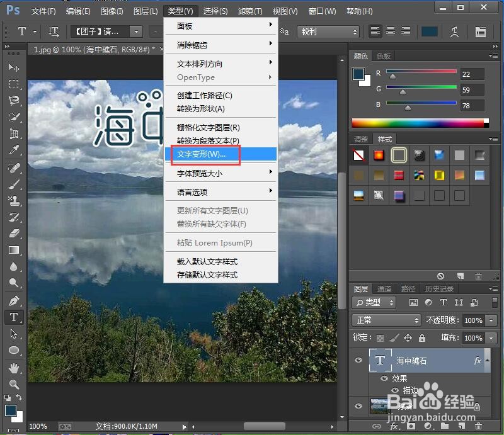
Task: Switch to the 通道 tab
Action: 384,288
